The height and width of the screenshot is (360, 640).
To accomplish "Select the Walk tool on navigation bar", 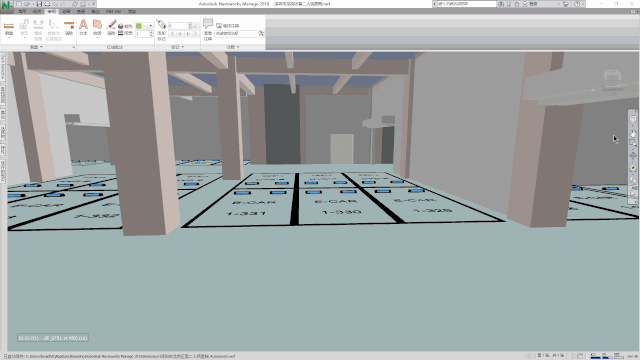I will 633,180.
